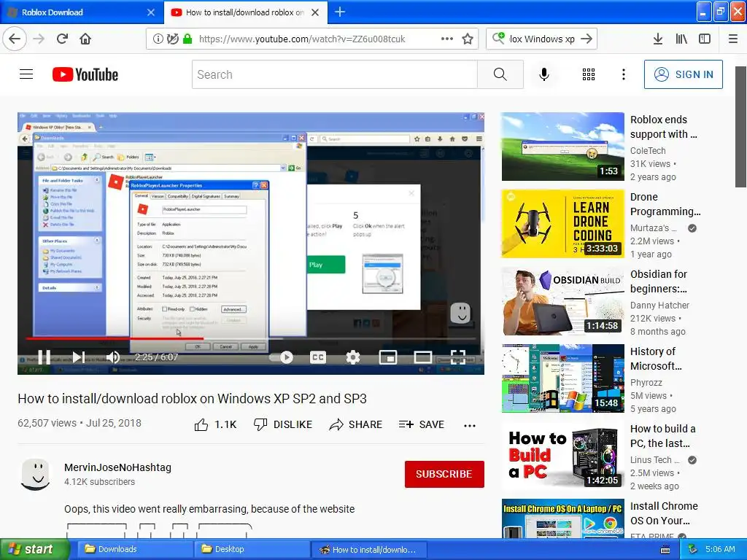The width and height of the screenshot is (747, 560).
Task: Skip to the next video
Action: pos(79,357)
